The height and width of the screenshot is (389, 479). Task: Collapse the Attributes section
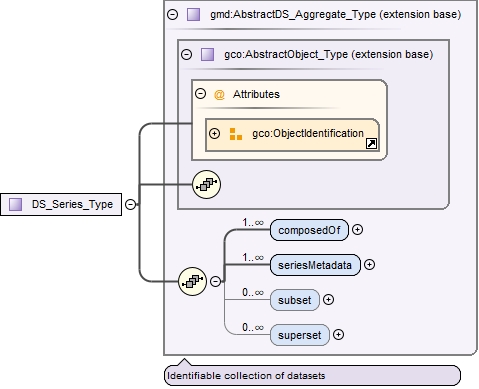pos(200,94)
